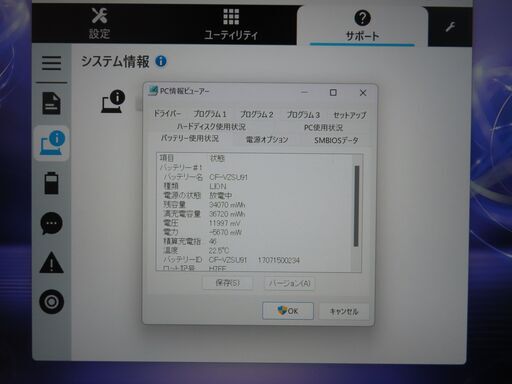Minimize the PC情報ビューアー window
The width and height of the screenshot is (512, 384).
pos(304,92)
